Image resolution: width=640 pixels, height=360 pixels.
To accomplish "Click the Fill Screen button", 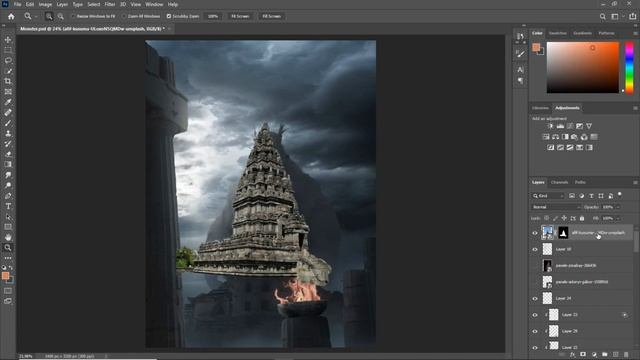I will click(271, 16).
